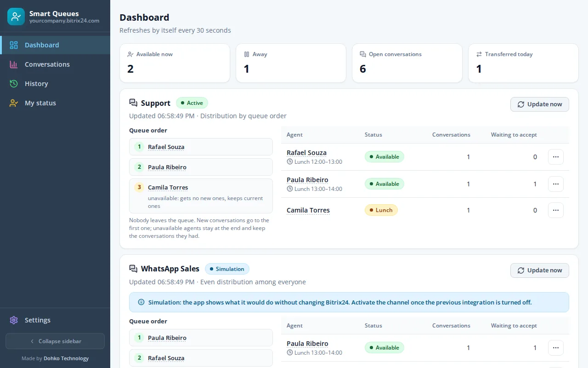This screenshot has height=368, width=588.
Task: Click the Available badge for Rafael Souza
Action: tap(384, 157)
